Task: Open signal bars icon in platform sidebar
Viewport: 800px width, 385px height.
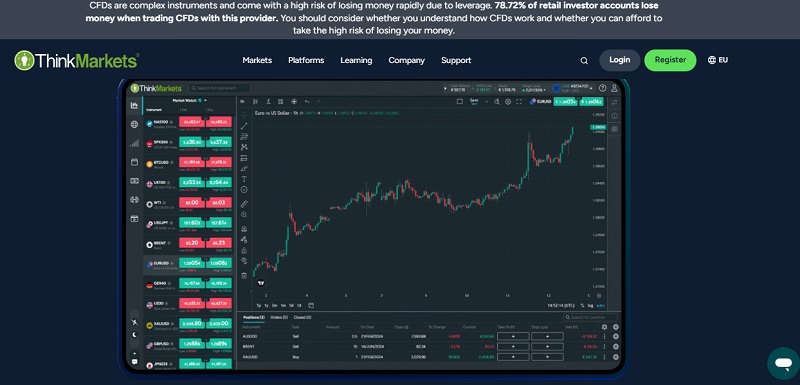Action: (x=134, y=143)
